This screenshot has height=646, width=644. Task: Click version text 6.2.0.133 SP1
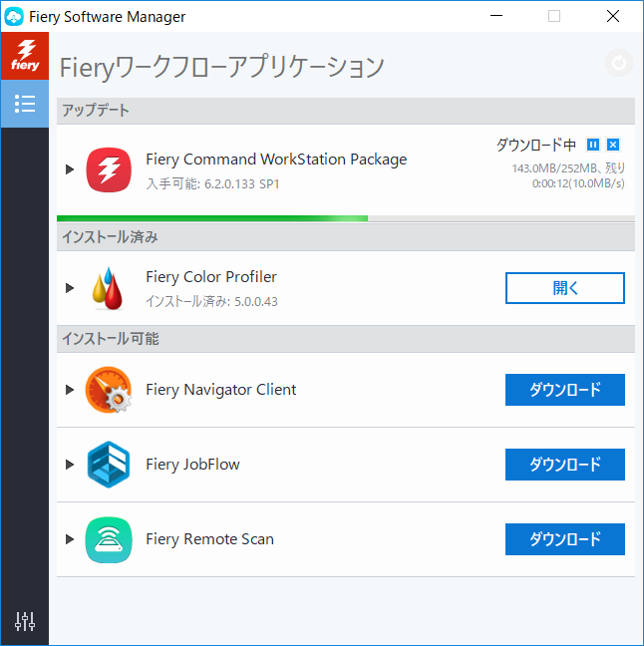pos(242,184)
